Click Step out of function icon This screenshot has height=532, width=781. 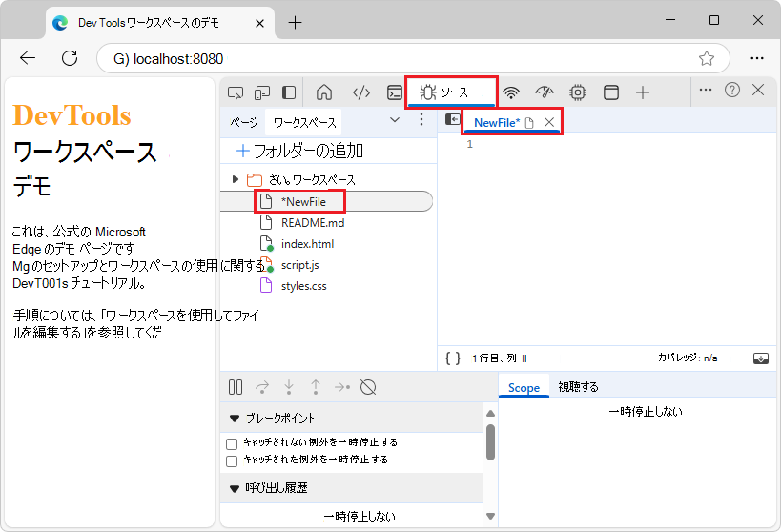(316, 387)
